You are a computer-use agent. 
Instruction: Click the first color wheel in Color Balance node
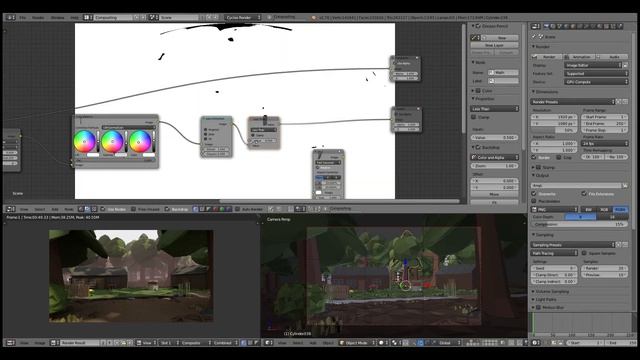(84, 142)
